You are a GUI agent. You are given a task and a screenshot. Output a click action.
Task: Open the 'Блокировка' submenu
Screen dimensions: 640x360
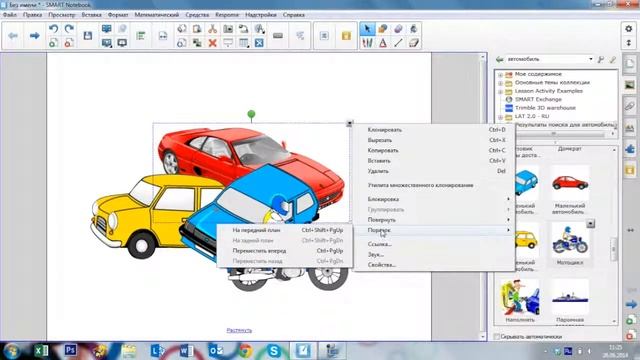coord(434,199)
